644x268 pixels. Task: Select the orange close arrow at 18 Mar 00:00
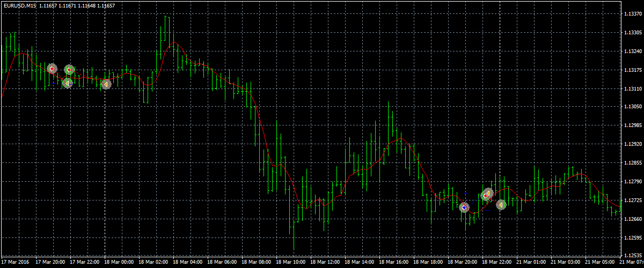coord(106,84)
